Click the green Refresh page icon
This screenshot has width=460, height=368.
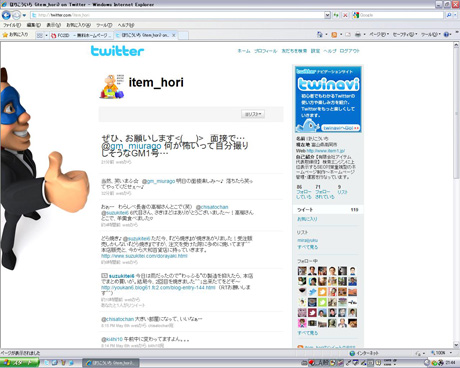pos(336,15)
